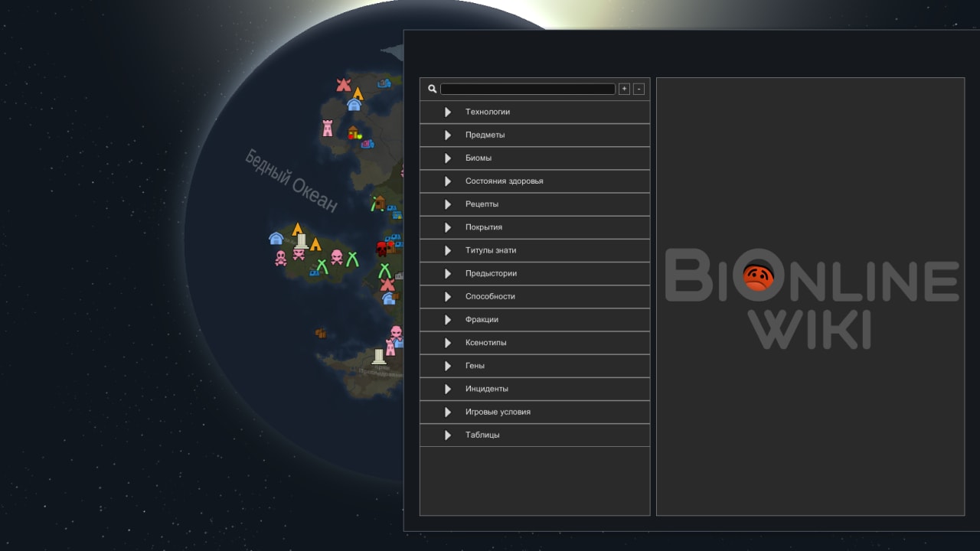Open the Таблицы row
The image size is (980, 551).
click(x=534, y=435)
